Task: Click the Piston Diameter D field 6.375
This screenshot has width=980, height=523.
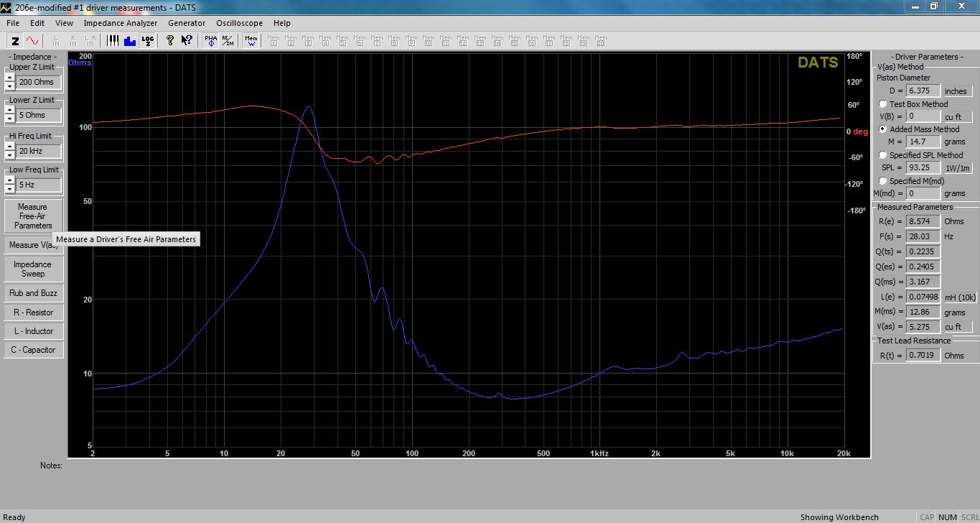Action: pyautogui.click(x=923, y=91)
